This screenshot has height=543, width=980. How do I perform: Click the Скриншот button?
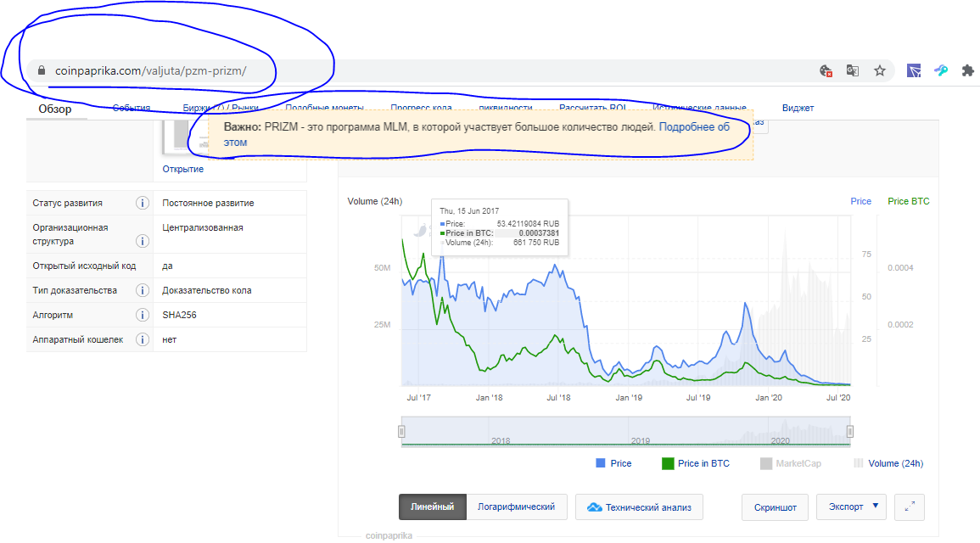[x=775, y=507]
